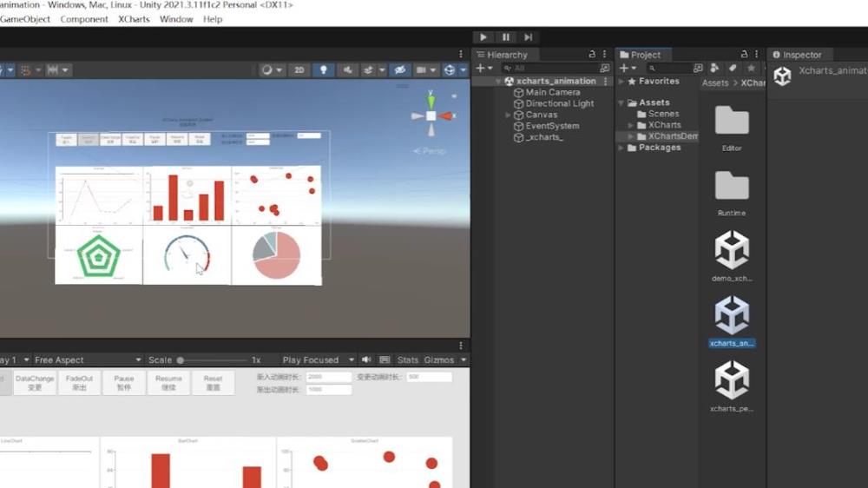Select Scenes folder in Project tree
This screenshot has height=488, width=868.
point(658,114)
